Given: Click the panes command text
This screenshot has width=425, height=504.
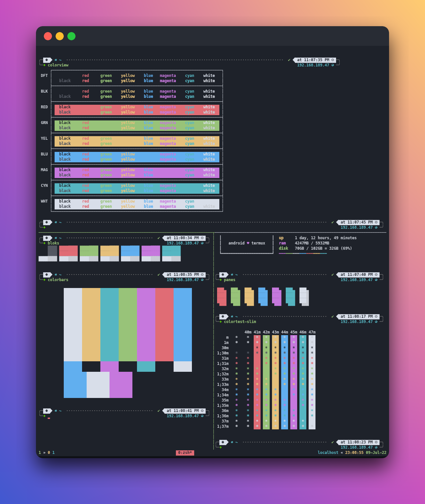Looking at the screenshot, I should point(229,280).
